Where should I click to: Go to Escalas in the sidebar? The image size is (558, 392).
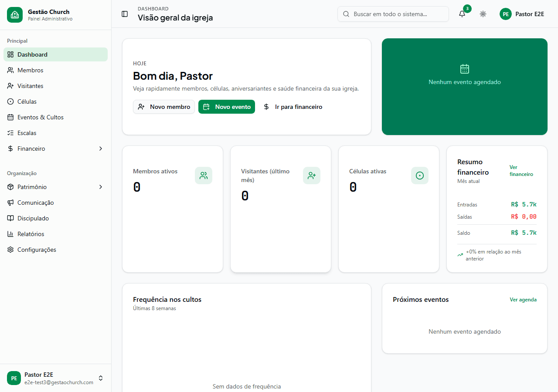(x=27, y=133)
